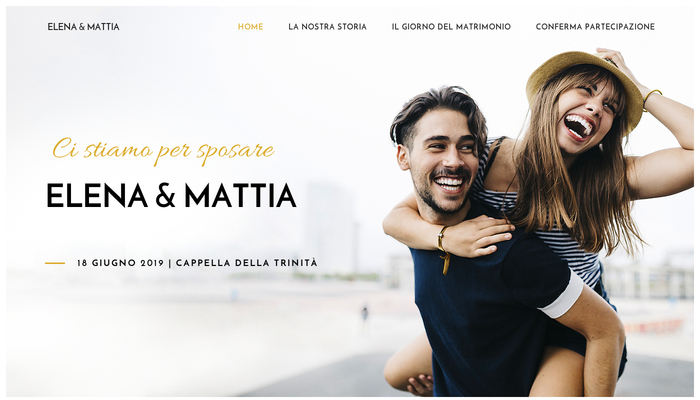Click the gold bracelet on raised wrist
Screen dimensions: 700x400
click(x=651, y=98)
